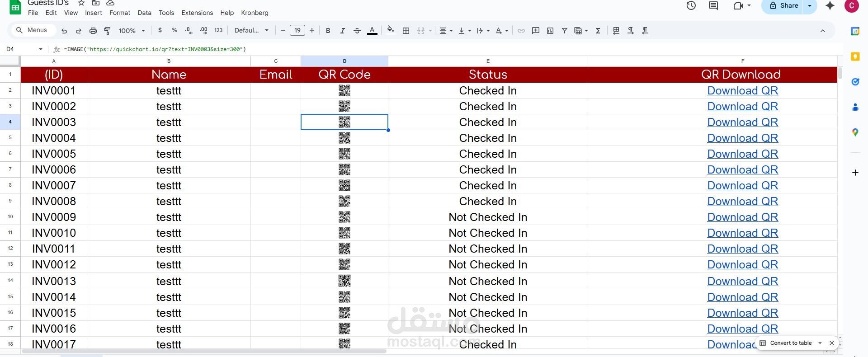Format as percent
868x357 pixels.
pos(175,30)
